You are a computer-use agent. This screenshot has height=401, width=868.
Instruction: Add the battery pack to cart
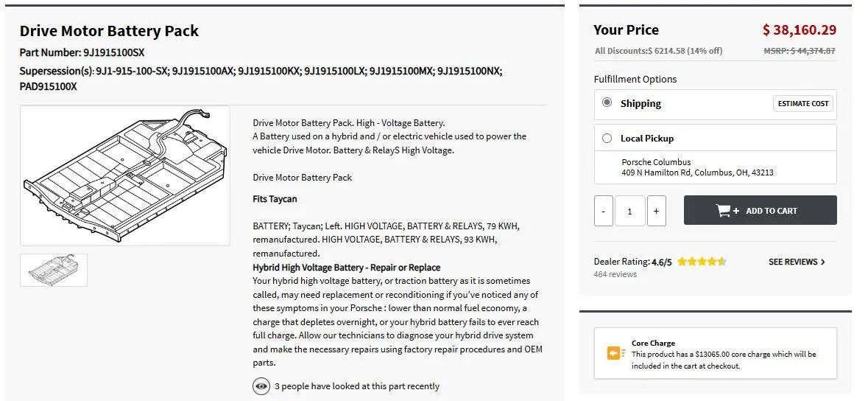760,210
